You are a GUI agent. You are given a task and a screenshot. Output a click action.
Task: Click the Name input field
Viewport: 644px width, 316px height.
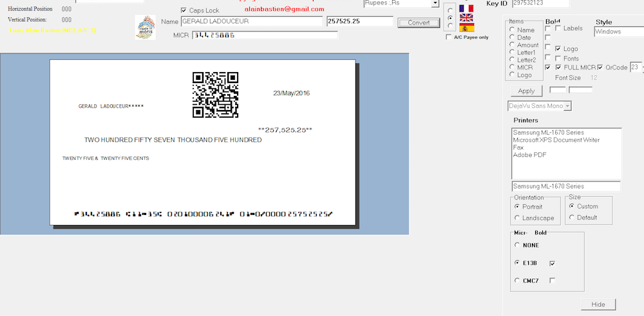[x=252, y=21]
